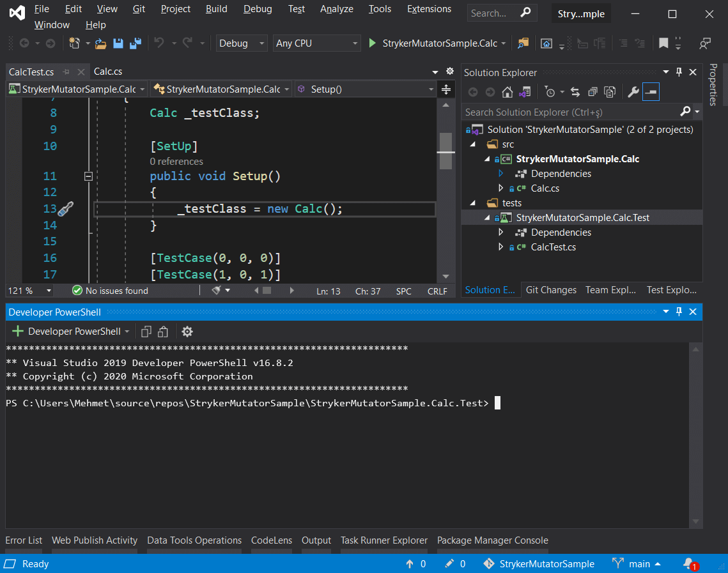Open the editor tab settings gear icon

tap(450, 71)
